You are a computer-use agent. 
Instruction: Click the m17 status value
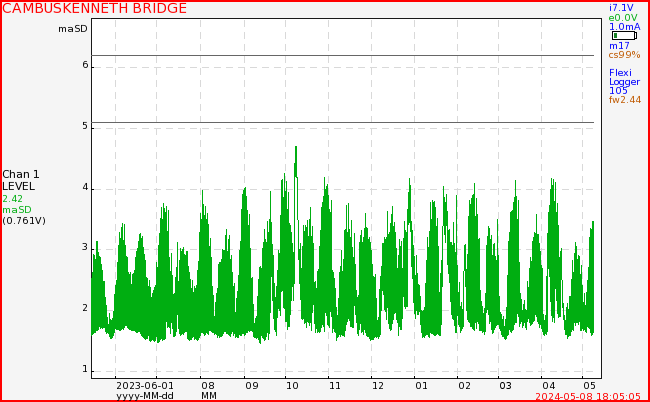coord(619,46)
